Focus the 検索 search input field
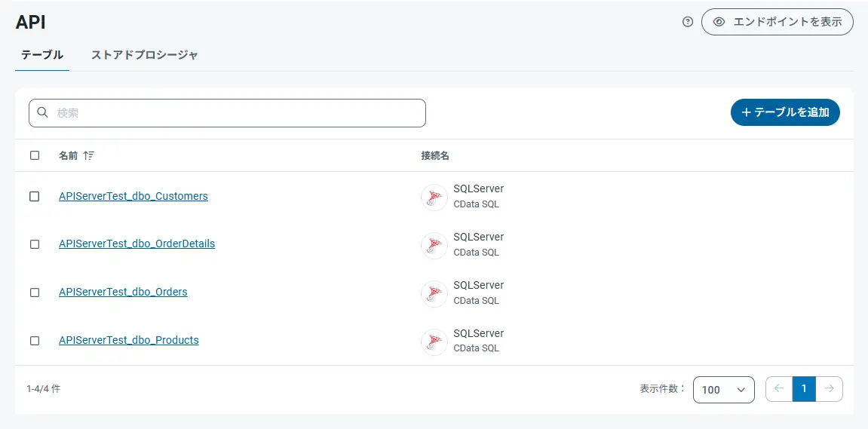Screen dimensions: 868x429 point(227,113)
